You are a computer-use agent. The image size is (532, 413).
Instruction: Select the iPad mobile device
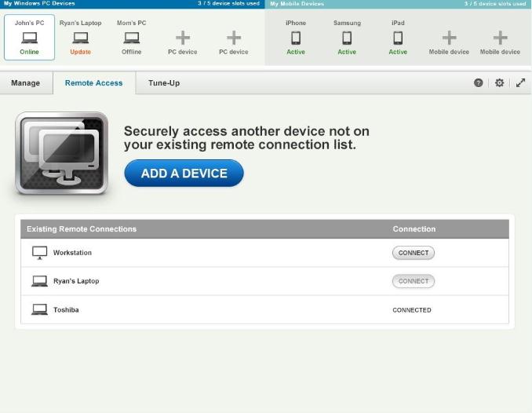(x=398, y=38)
